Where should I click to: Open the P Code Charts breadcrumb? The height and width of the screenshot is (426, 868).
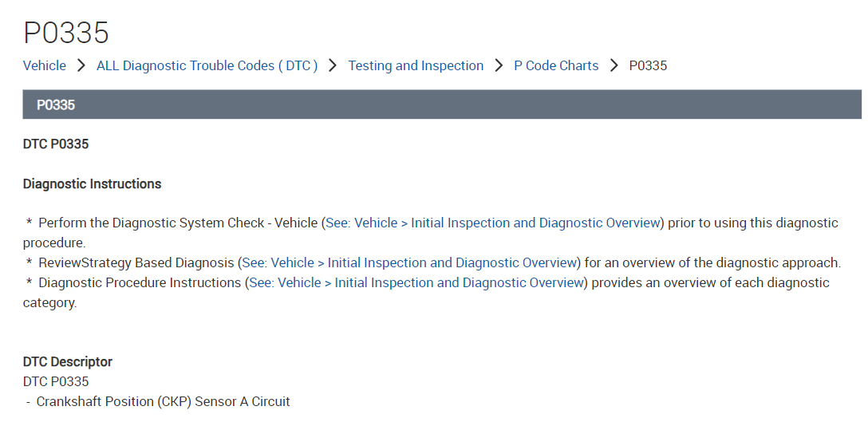pos(556,65)
